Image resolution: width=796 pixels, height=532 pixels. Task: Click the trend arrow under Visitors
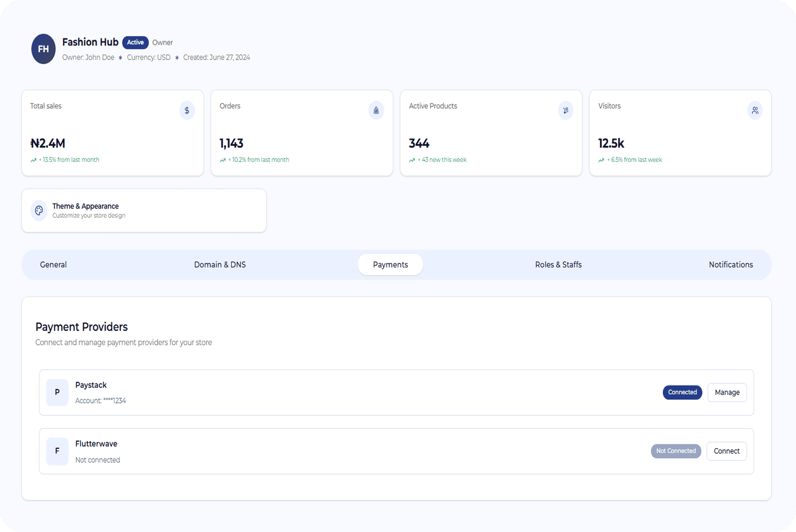pos(601,160)
